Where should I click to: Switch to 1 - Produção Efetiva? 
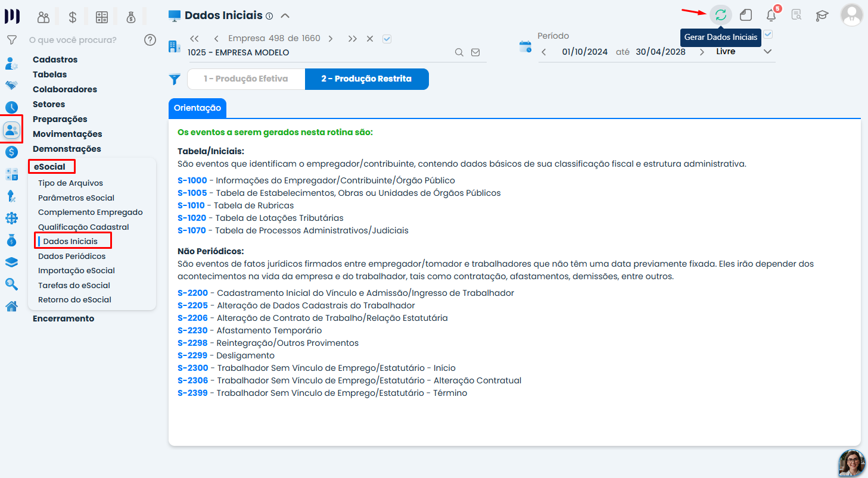coord(246,79)
